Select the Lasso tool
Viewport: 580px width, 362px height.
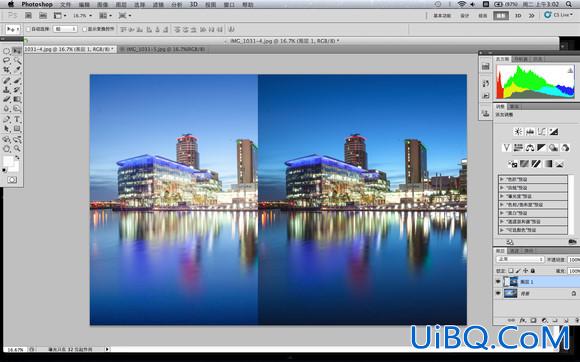7,61
